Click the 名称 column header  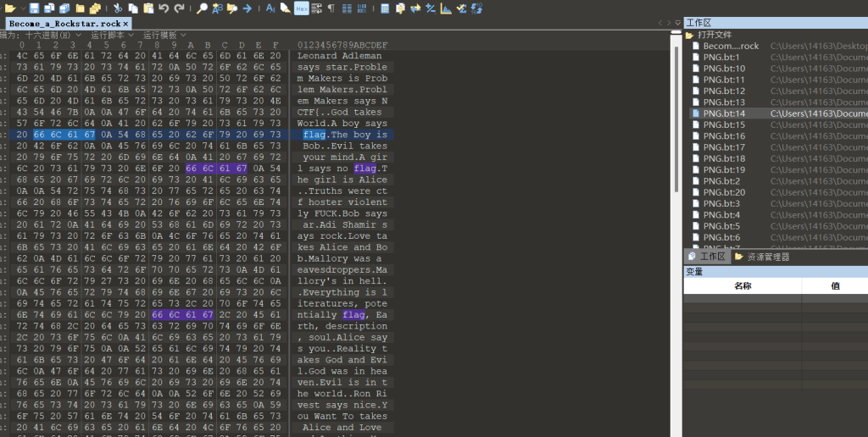pyautogui.click(x=742, y=286)
